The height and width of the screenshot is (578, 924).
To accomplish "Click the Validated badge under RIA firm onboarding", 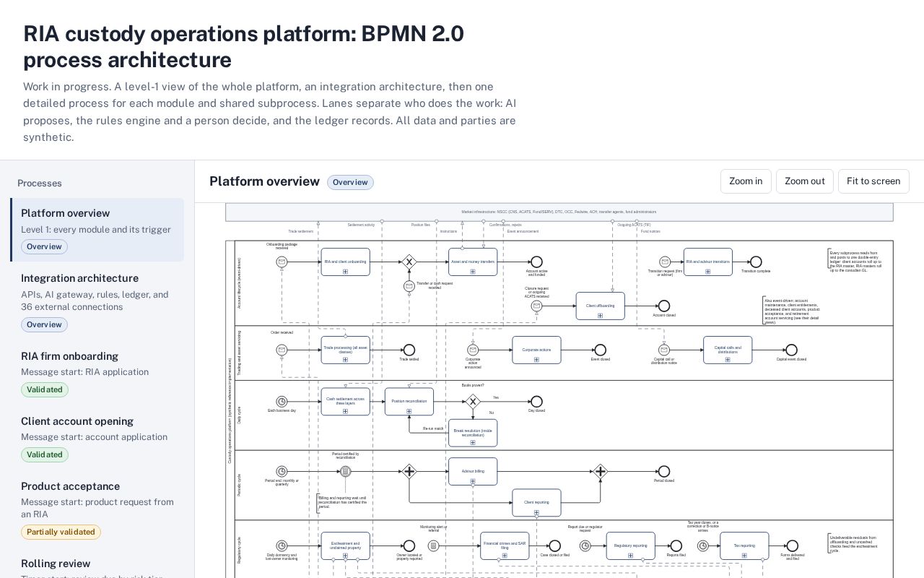I will pos(45,389).
